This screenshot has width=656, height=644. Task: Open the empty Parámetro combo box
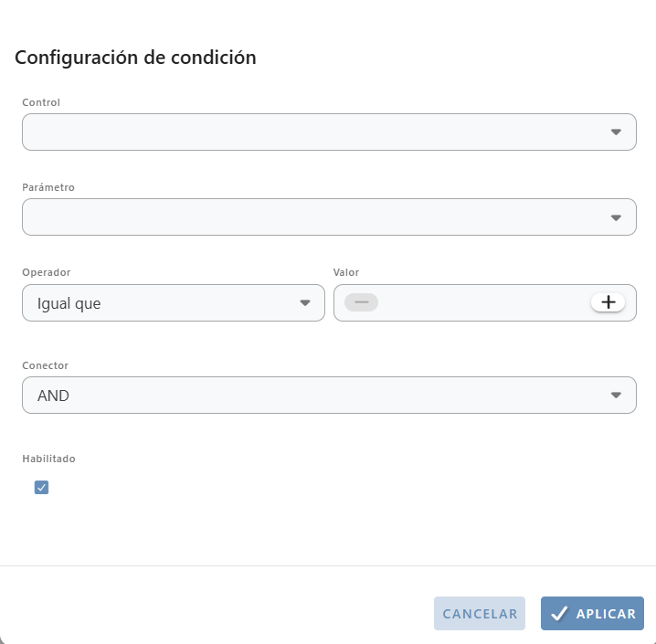click(329, 217)
